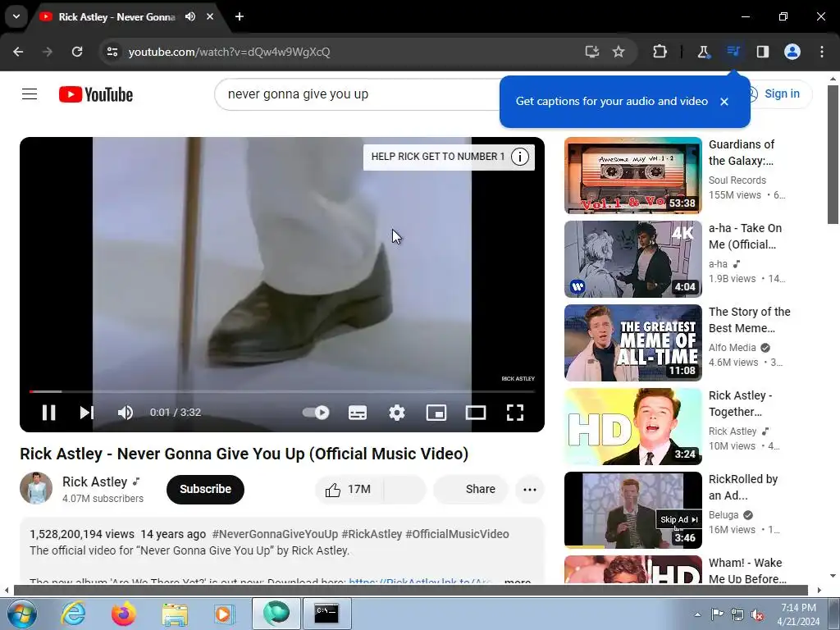Click #OfficialMusicVideo hashtag
This screenshot has height=630, width=840.
coord(457,534)
